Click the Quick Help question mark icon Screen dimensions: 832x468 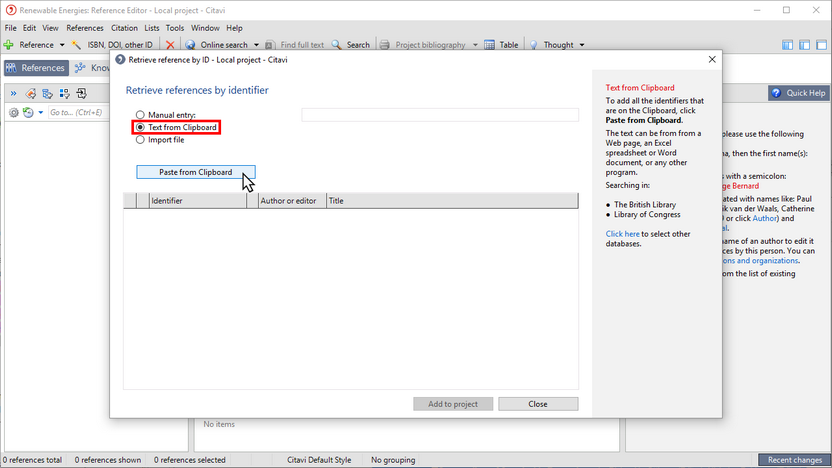[776, 93]
